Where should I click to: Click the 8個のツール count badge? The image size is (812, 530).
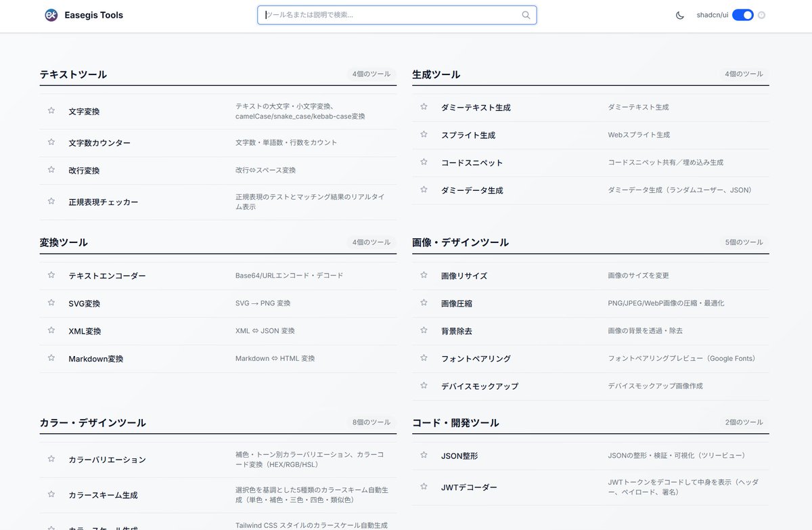click(x=371, y=422)
